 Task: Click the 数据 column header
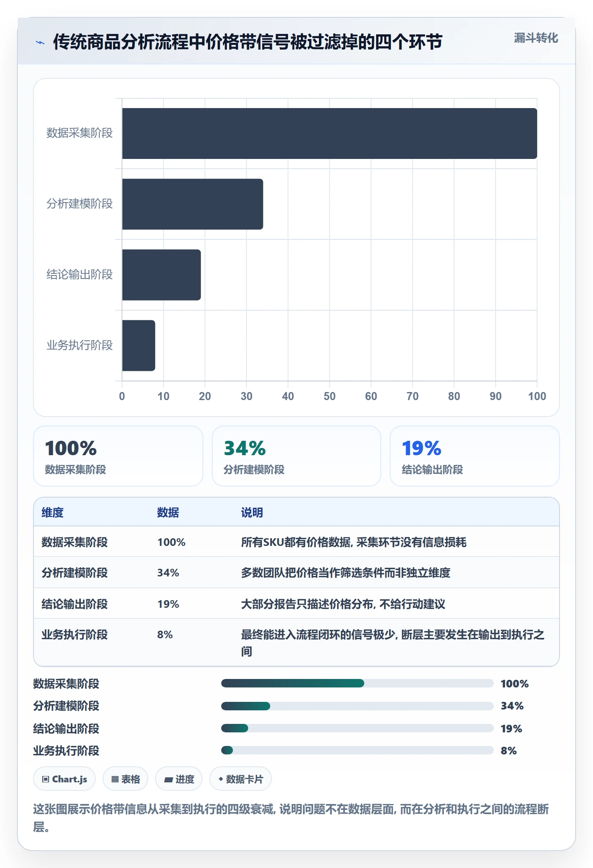click(168, 512)
